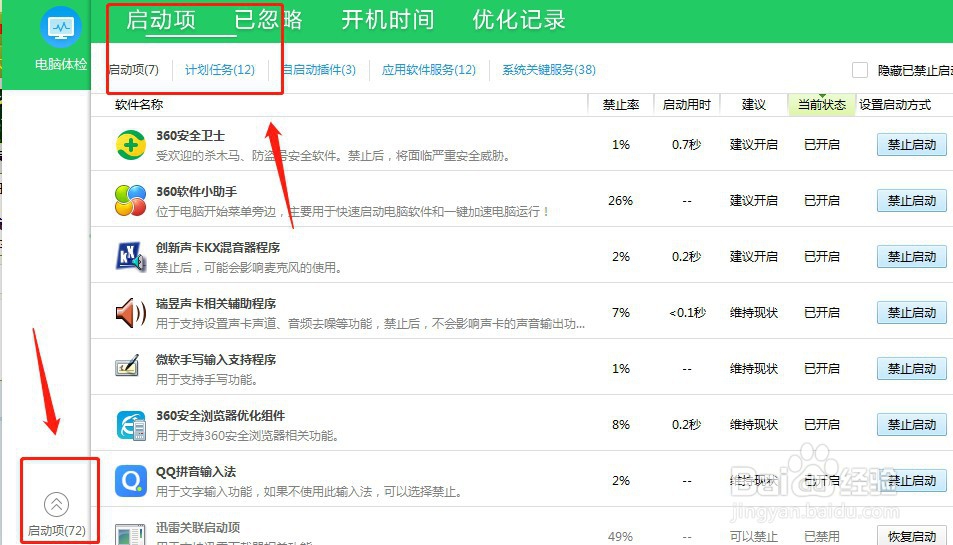
Task: Switch to the 启动项 top tab
Action: (160, 20)
